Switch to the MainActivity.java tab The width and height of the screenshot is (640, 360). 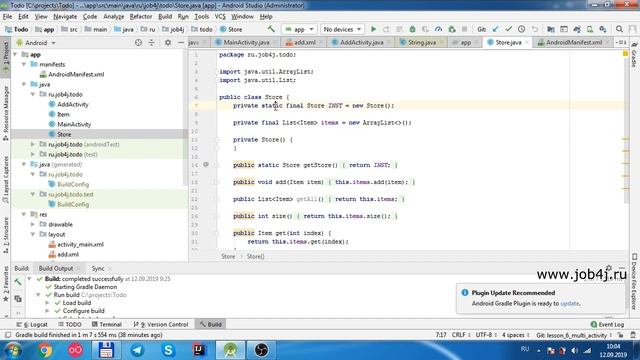click(246, 42)
